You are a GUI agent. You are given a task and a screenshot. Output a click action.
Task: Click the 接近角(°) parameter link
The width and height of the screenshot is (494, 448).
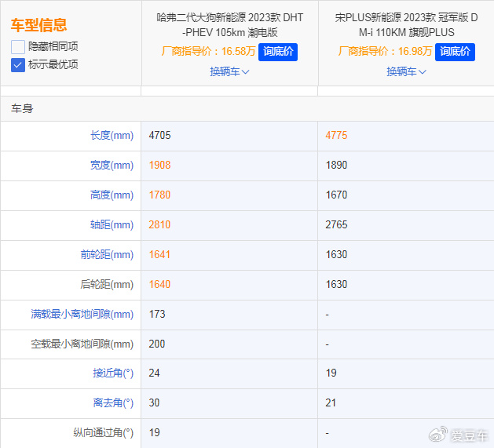(113, 373)
